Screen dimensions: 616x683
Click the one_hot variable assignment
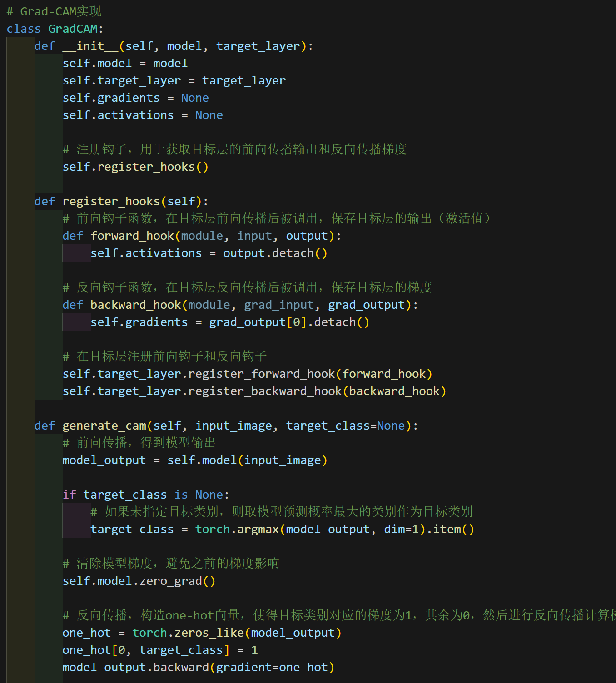click(x=86, y=632)
